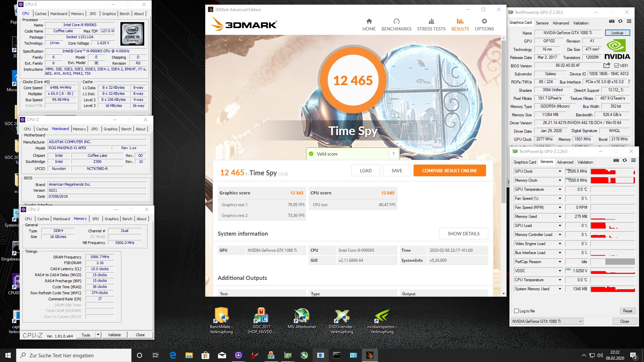Open the Command Prompt taskbar icon
This screenshot has width=644, height=362.
pyautogui.click(x=337, y=355)
